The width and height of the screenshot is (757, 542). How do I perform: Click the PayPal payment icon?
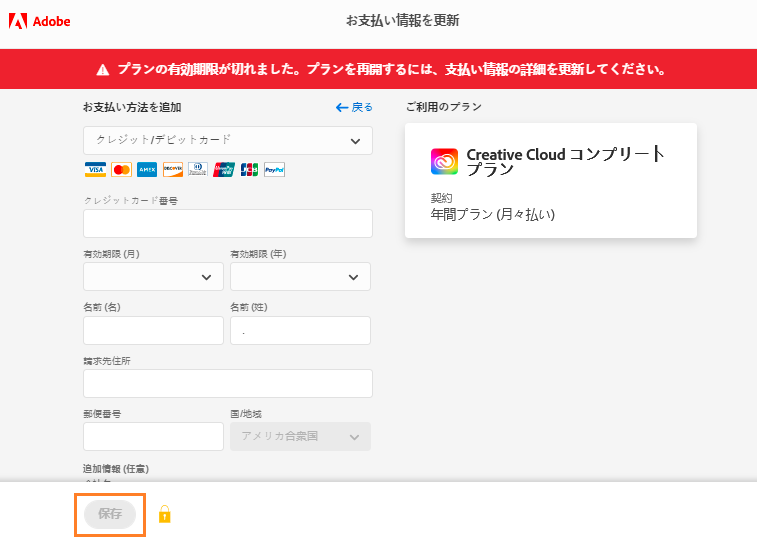[x=275, y=170]
